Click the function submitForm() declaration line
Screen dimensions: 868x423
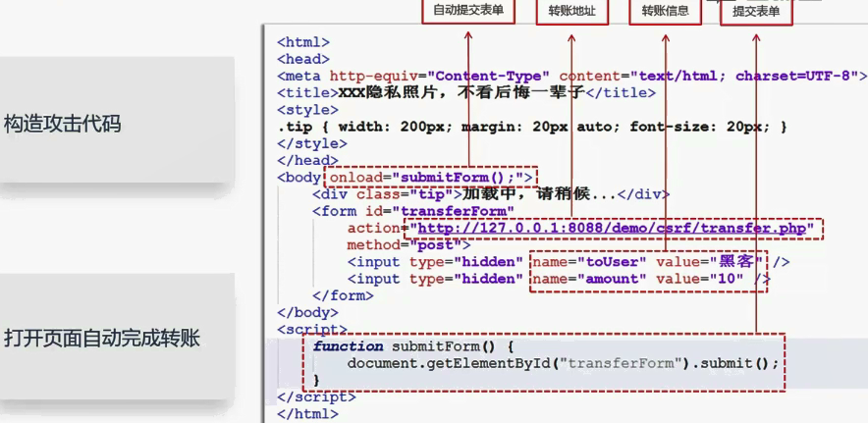(x=413, y=346)
